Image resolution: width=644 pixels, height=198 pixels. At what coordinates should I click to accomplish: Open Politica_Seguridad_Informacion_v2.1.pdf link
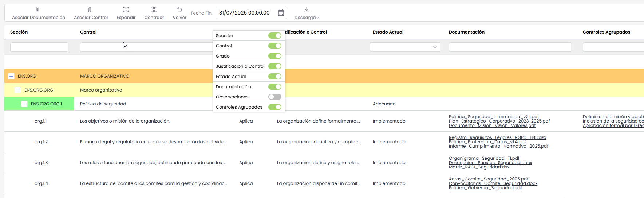(494, 117)
